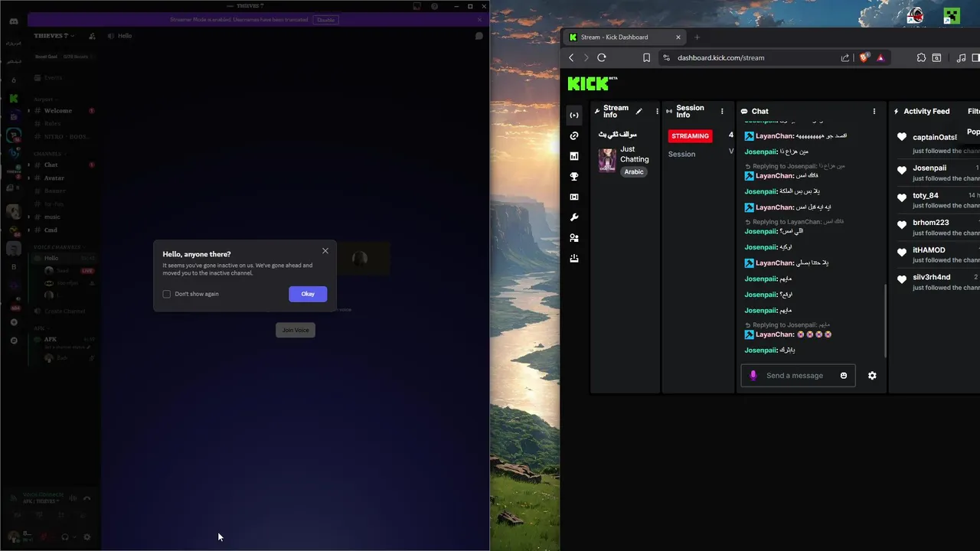Click the Okay button in the inactive dialog

pos(308,294)
